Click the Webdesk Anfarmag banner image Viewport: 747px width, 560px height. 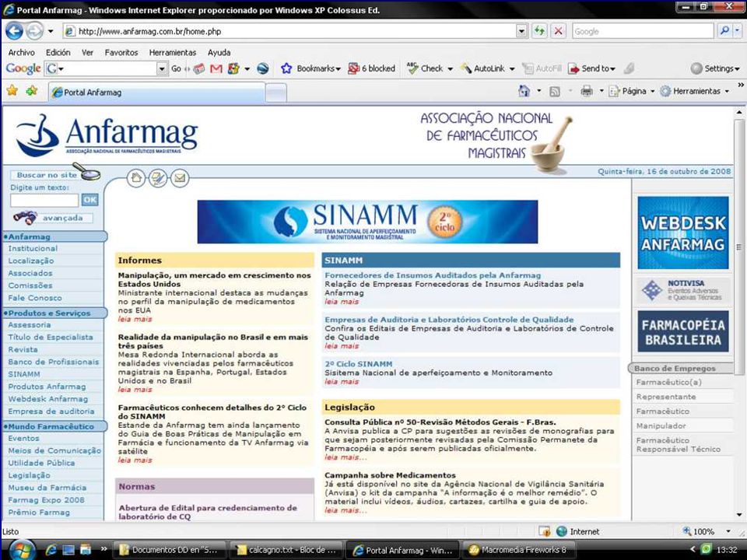point(683,233)
